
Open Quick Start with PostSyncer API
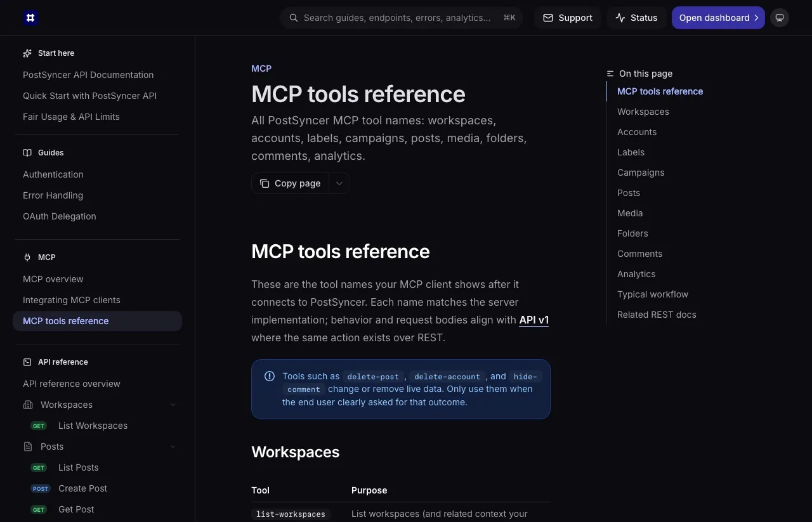[x=89, y=96]
